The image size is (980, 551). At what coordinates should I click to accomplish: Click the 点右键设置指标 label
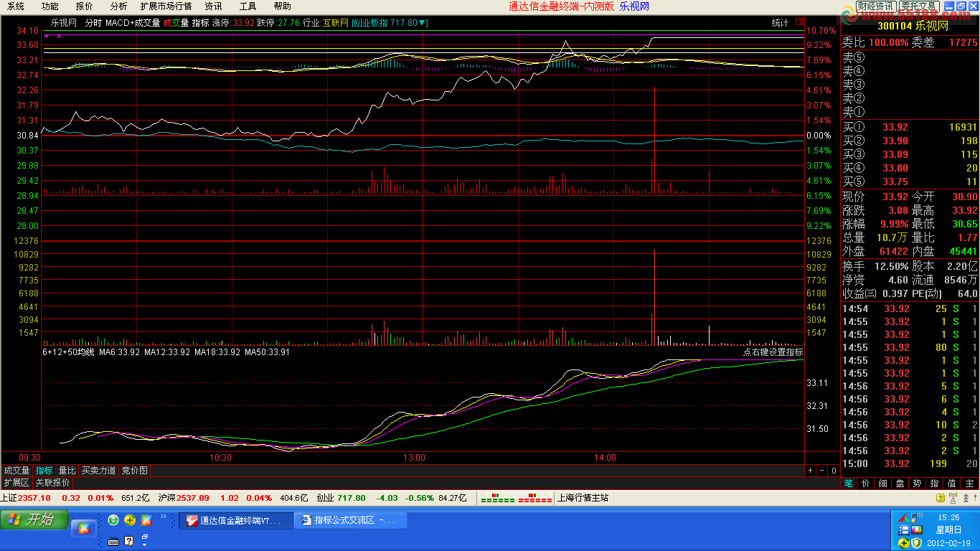click(773, 352)
